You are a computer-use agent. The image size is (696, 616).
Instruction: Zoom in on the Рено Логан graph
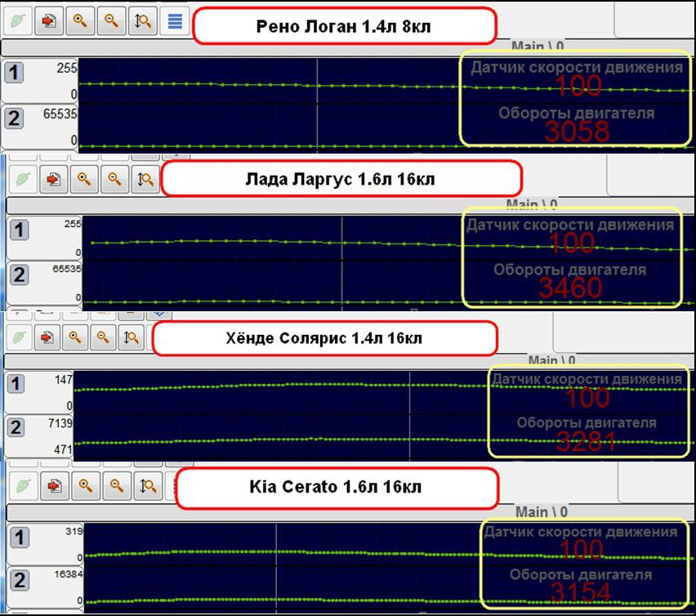tap(80, 20)
